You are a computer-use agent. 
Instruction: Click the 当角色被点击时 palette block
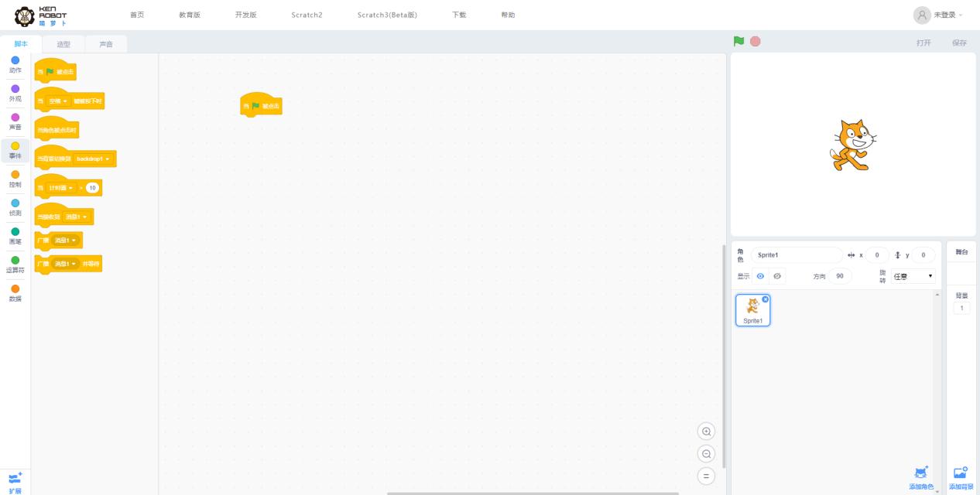pyautogui.click(x=57, y=130)
